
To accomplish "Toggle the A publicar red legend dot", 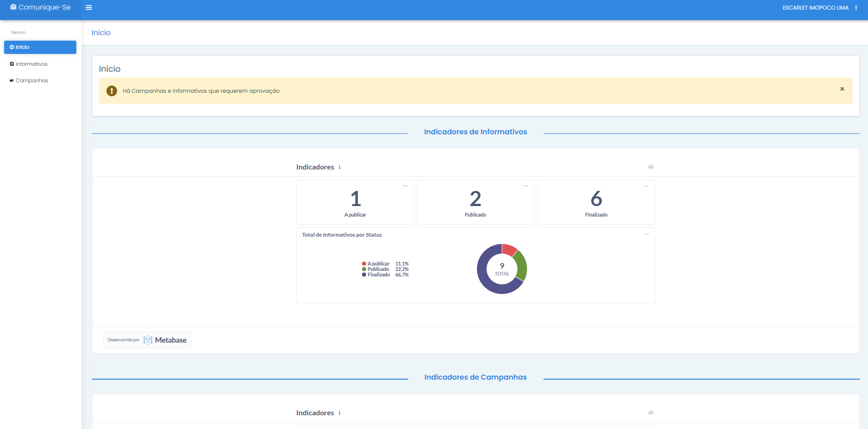I will [364, 264].
